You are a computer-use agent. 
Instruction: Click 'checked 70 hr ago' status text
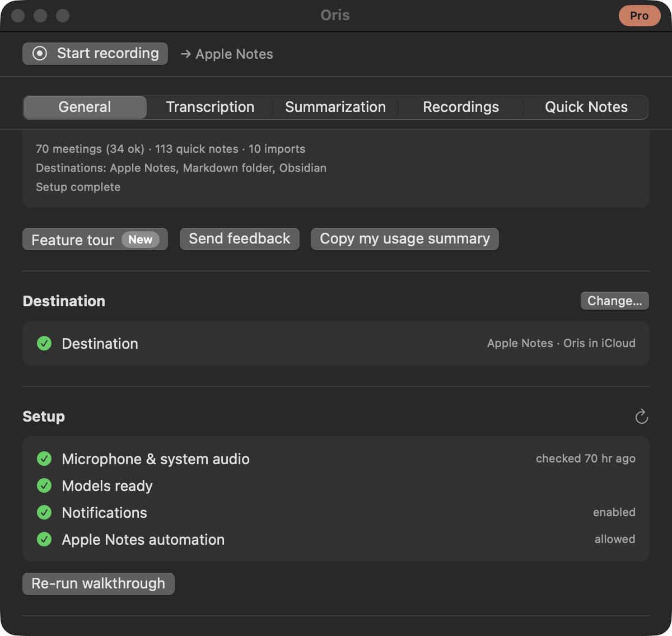[x=586, y=459]
